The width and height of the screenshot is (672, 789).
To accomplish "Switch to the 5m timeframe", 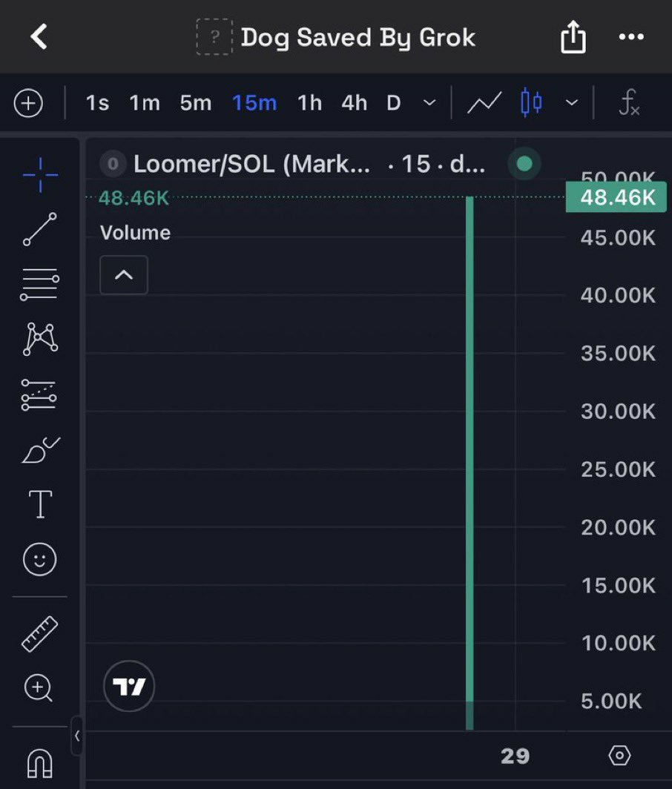I will coord(196,103).
